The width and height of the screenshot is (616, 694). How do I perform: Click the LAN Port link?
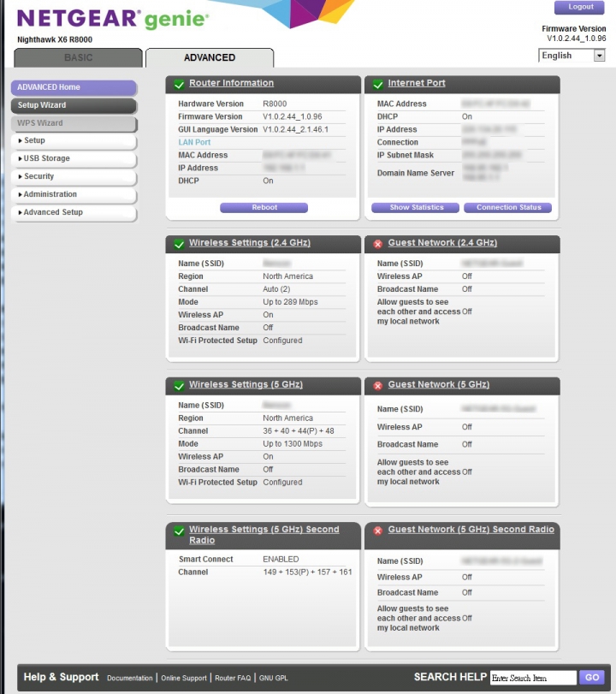(194, 143)
